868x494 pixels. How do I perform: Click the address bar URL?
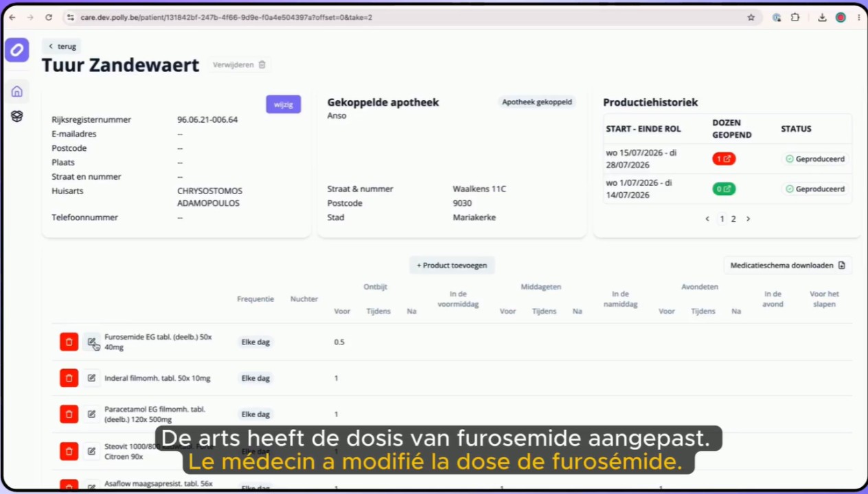227,17
